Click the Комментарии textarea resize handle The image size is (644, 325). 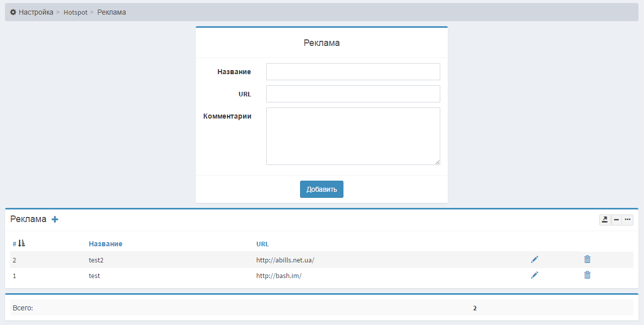tap(437, 162)
